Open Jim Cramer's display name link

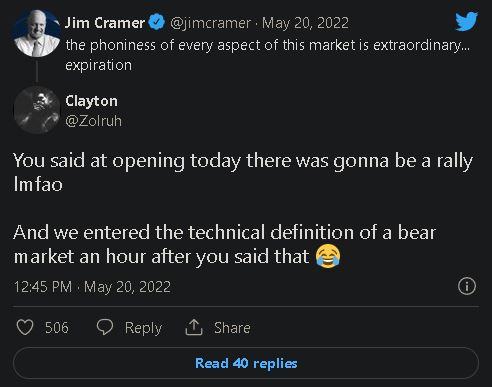(105, 23)
